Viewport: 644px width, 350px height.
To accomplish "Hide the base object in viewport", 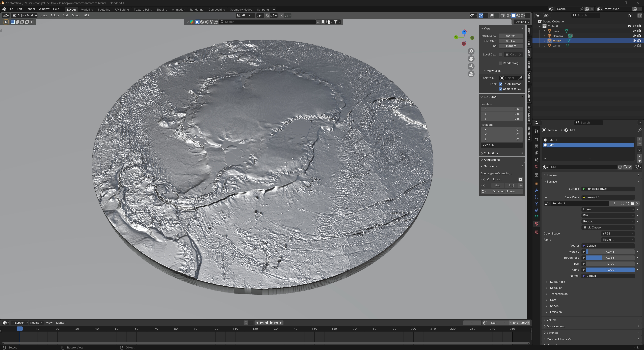I will point(634,31).
